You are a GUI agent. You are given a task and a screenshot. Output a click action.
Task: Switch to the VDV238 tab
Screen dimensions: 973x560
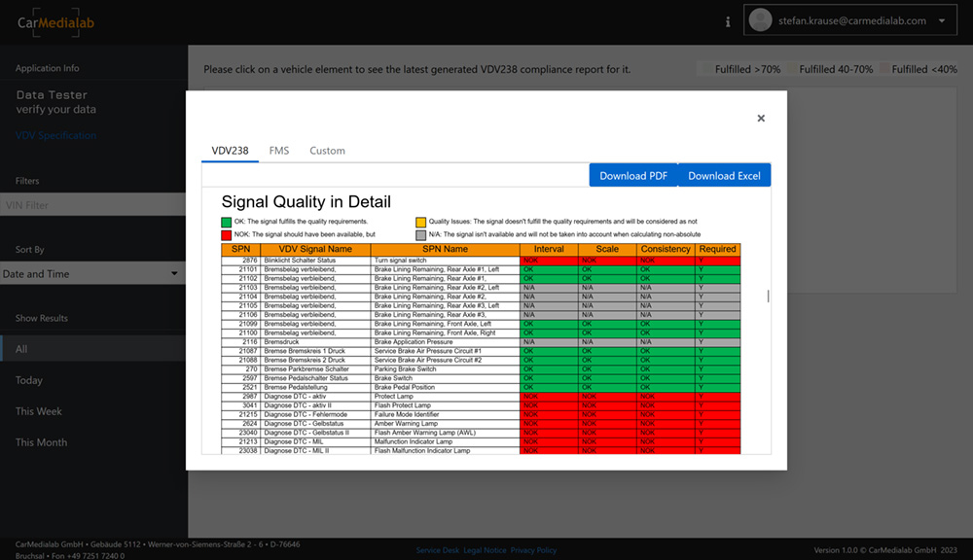(230, 151)
